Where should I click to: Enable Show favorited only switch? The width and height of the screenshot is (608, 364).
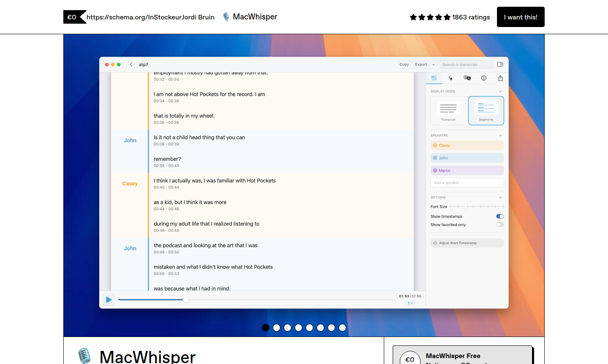tap(500, 225)
